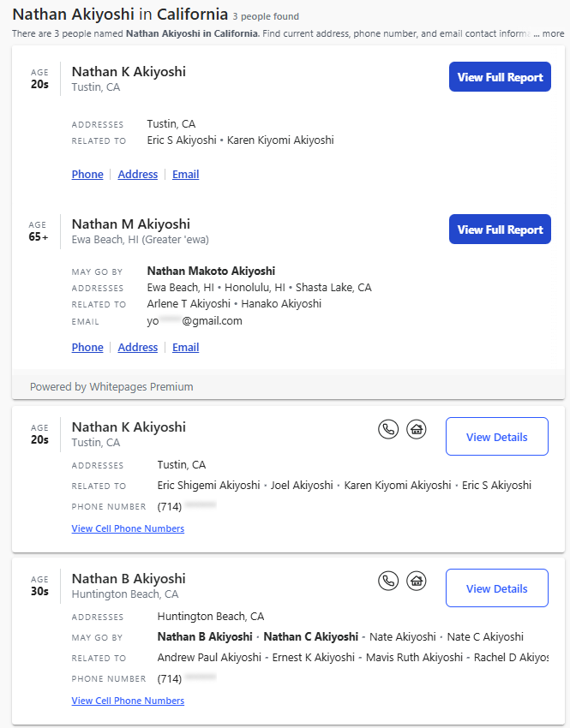Open Email link under Nathan K Akiyoshi
Image resolution: width=570 pixels, height=728 pixels.
pyautogui.click(x=185, y=174)
